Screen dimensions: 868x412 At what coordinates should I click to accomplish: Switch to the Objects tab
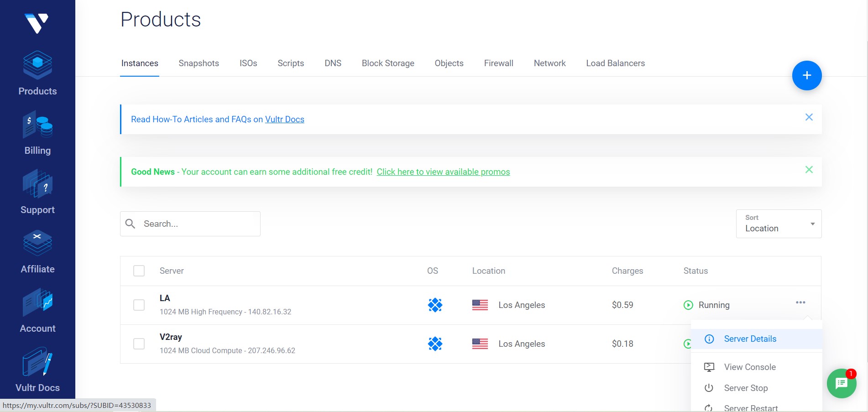click(449, 63)
